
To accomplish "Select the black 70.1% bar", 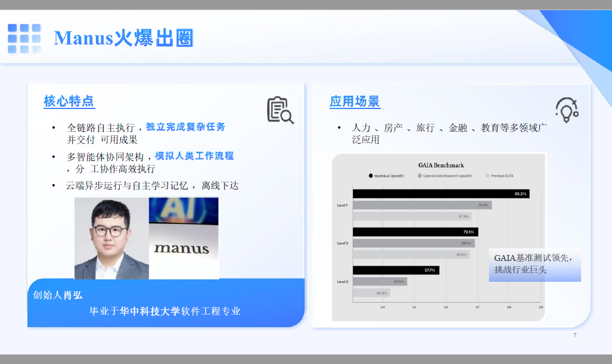I will tap(415, 232).
